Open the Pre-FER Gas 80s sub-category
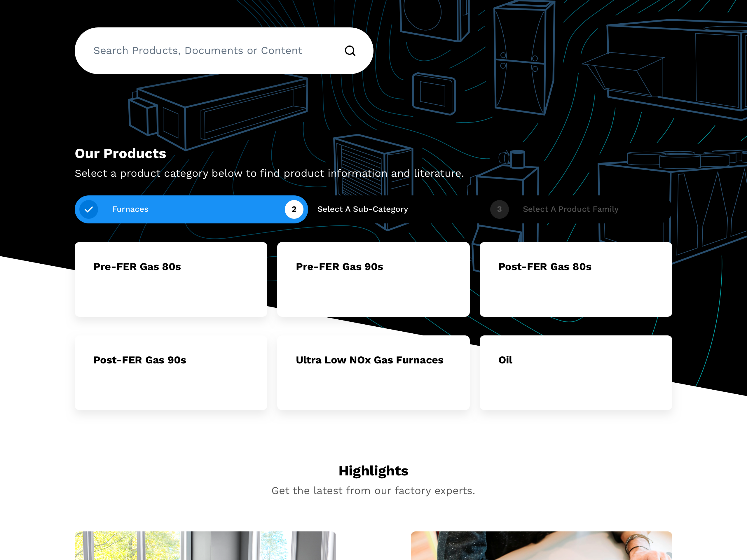 (170, 279)
